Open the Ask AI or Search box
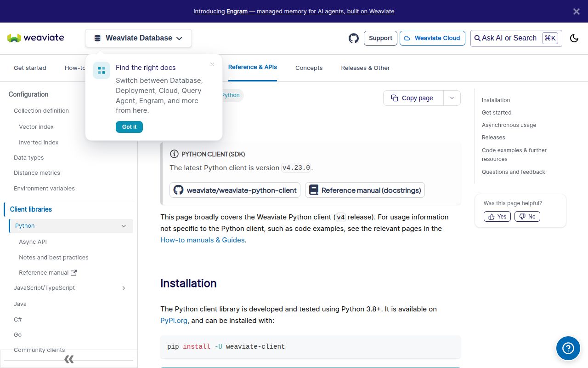Viewport: 588px width, 368px height. (x=516, y=38)
